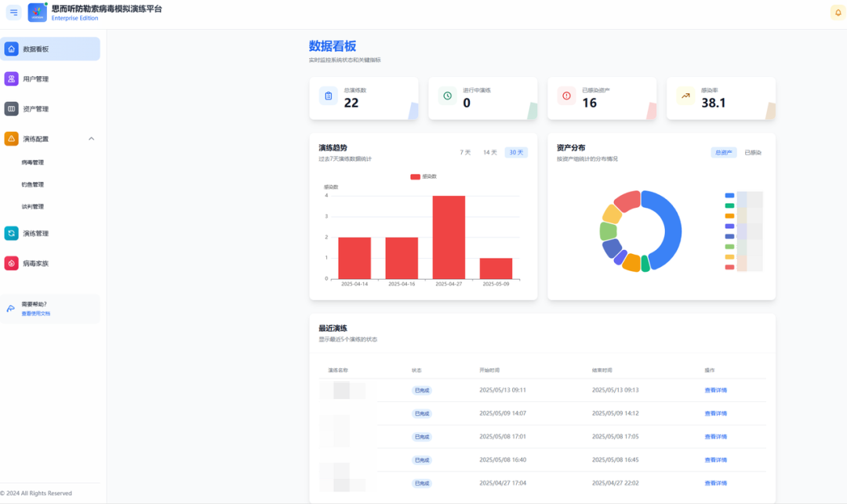This screenshot has height=504, width=847.
Task: Click 查看详情 for the 2025/05/13 09:11 drill
Action: pos(715,390)
